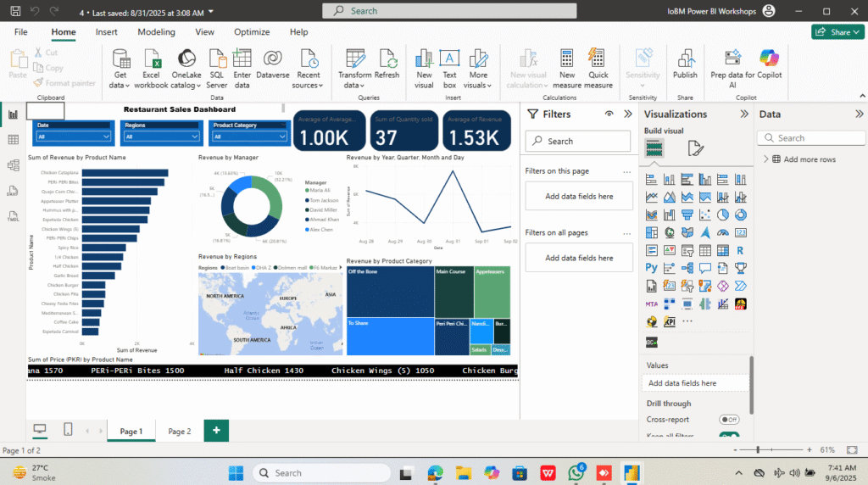Toggle the Filters pane eye icon
868x485 pixels.
609,114
